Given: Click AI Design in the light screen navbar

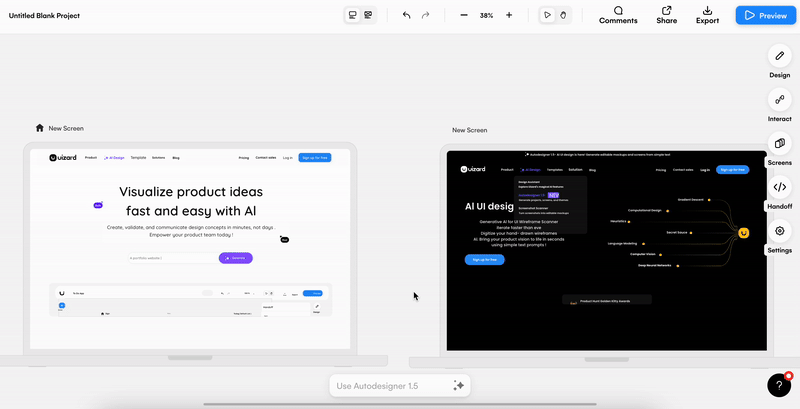Looking at the screenshot, I should tap(114, 158).
